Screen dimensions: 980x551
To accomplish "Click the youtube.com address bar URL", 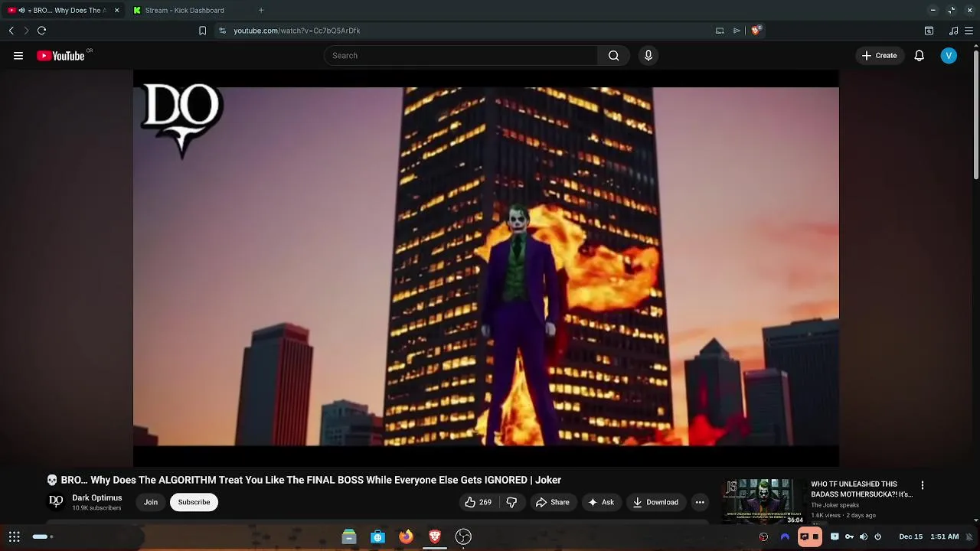I will (297, 31).
